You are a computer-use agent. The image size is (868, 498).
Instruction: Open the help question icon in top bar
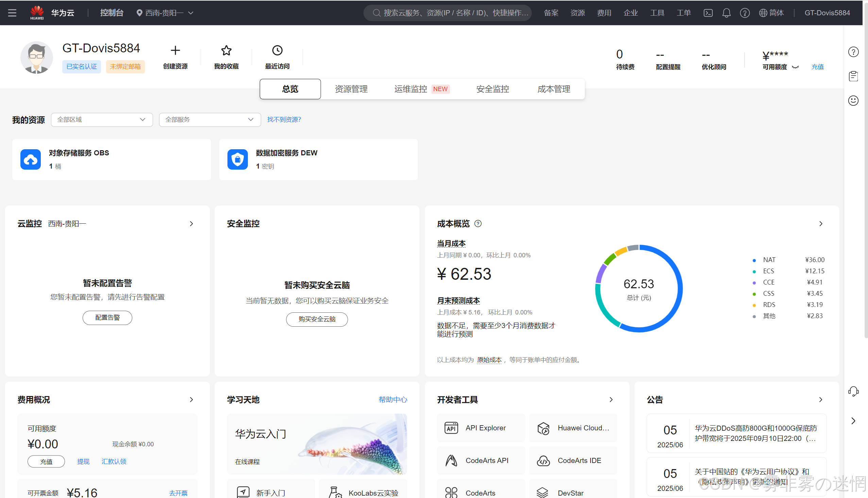[x=745, y=13]
